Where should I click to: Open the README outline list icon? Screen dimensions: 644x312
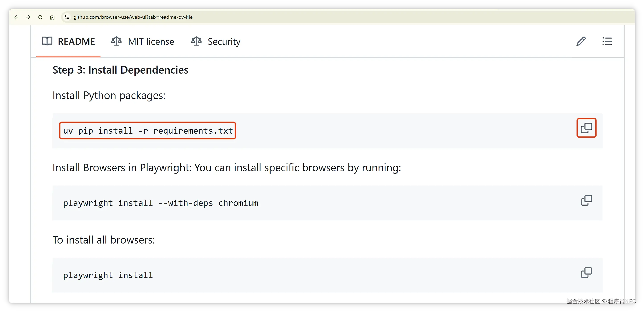click(607, 41)
